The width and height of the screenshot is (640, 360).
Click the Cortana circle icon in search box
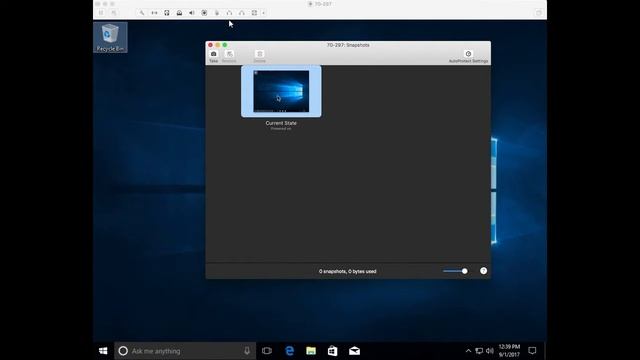click(123, 351)
